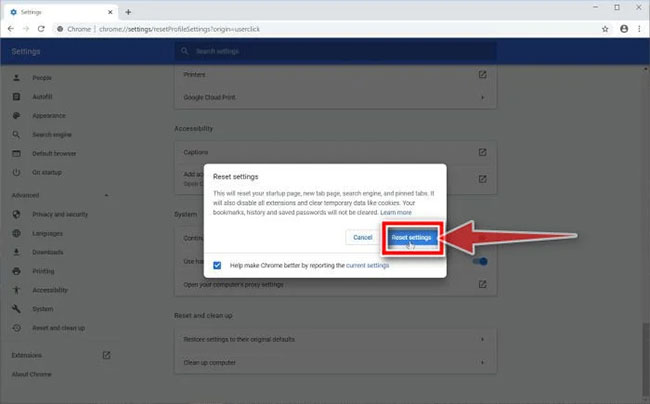Screen dimensions: 650x404
Task: Bookmark this page with star icon
Action: [605, 29]
